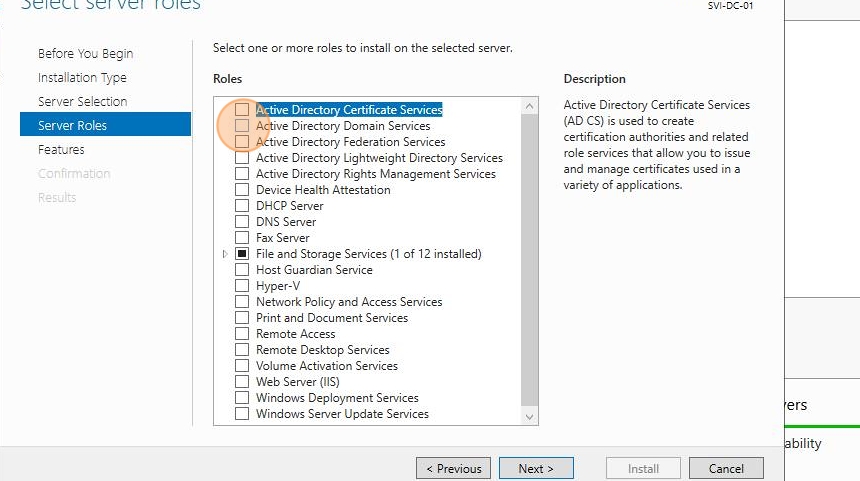Enable Active Directory Lightweight Directory Services checkbox

pyautogui.click(x=242, y=158)
